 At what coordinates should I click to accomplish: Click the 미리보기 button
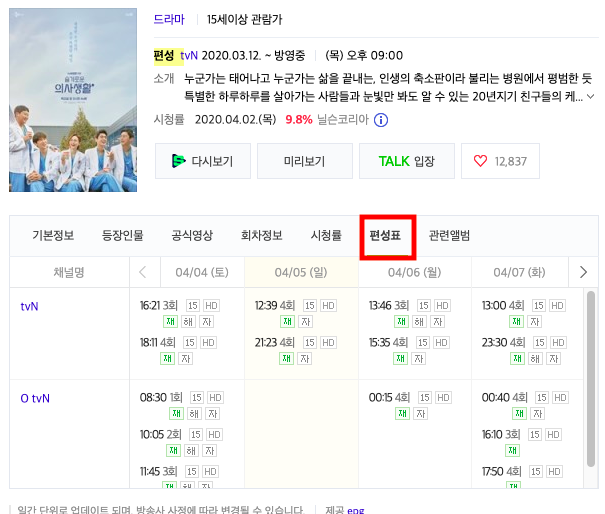(x=305, y=161)
